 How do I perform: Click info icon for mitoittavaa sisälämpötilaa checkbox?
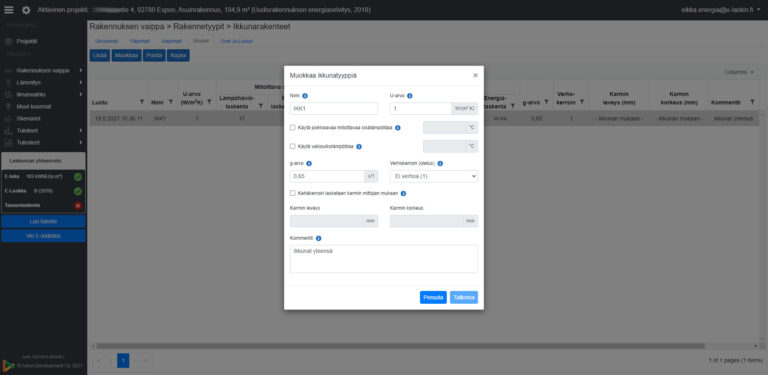(398, 128)
